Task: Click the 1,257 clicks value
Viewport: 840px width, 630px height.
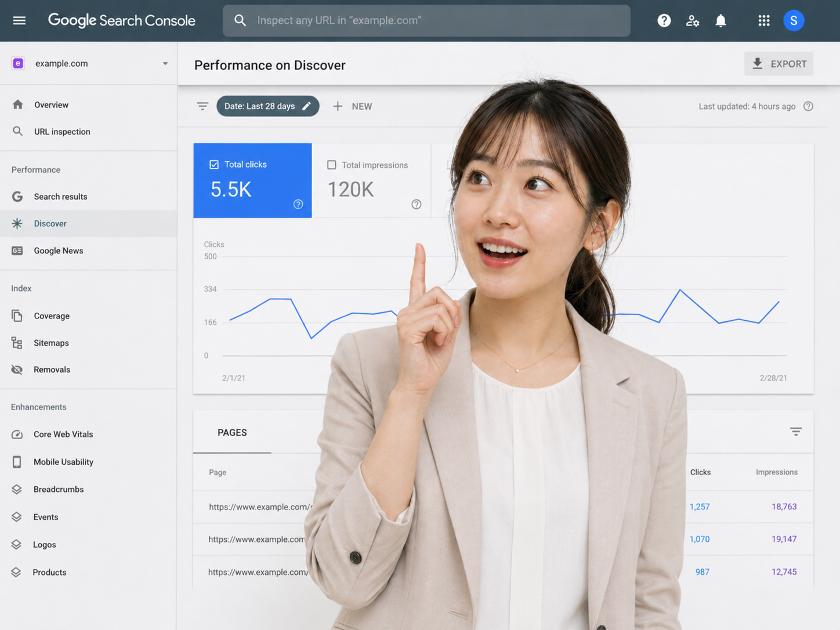Action: (x=700, y=506)
